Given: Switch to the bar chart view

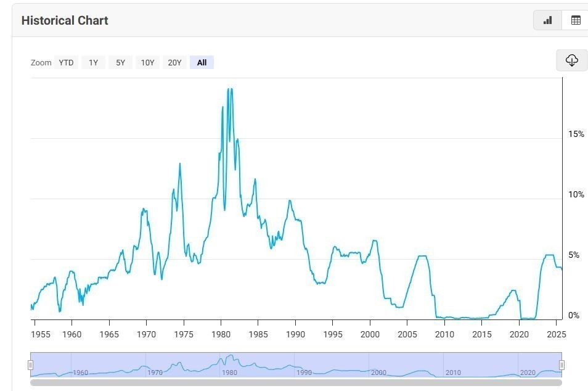Looking at the screenshot, I should coord(547,20).
